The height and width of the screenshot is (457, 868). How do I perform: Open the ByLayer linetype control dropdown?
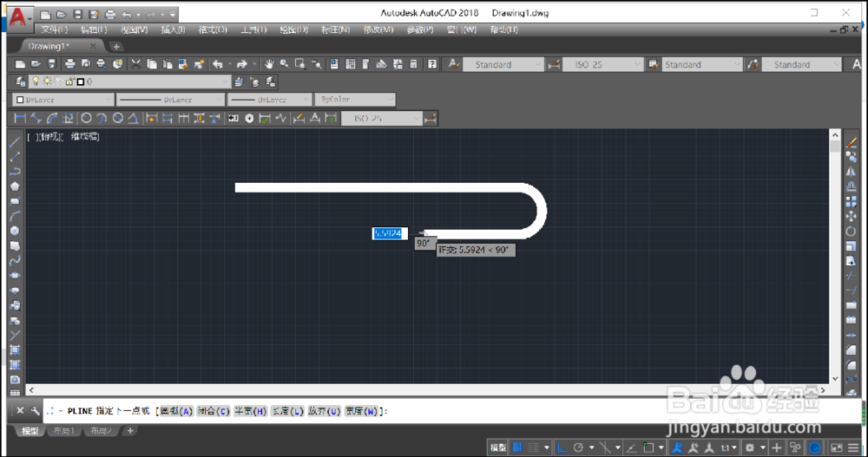(x=170, y=100)
